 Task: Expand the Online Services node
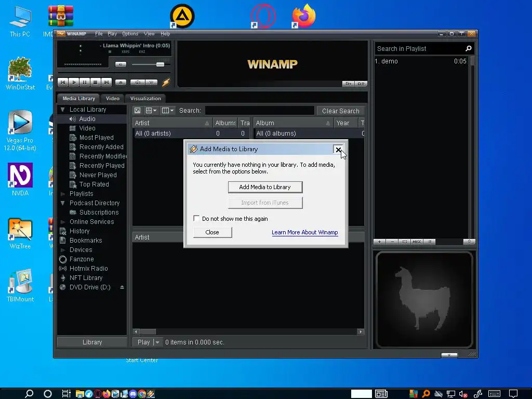coord(62,221)
